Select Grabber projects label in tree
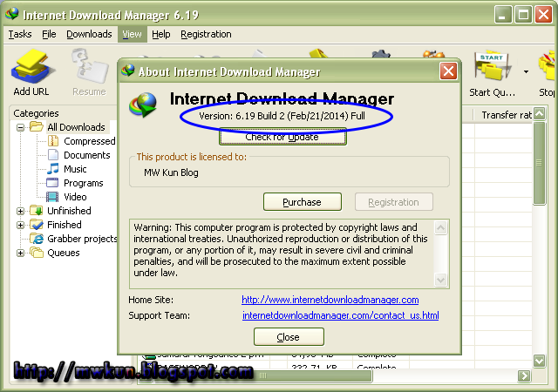The width and height of the screenshot is (558, 392). (82, 239)
